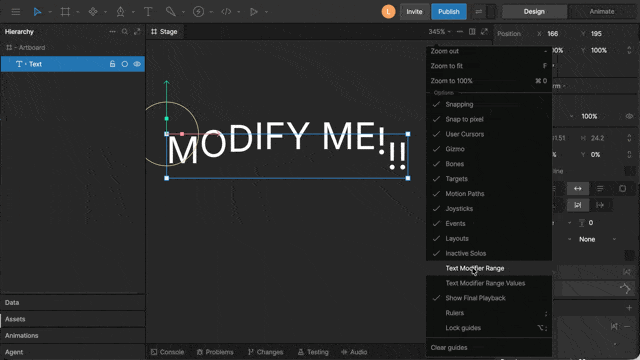Image resolution: width=640 pixels, height=360 pixels.
Task: Toggle Rulers from the view menu
Action: (489, 313)
